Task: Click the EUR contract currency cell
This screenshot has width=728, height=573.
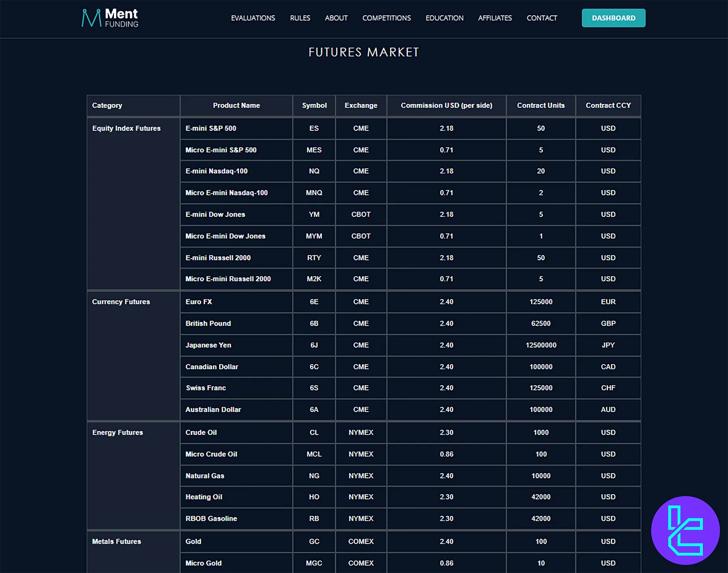Action: click(608, 302)
